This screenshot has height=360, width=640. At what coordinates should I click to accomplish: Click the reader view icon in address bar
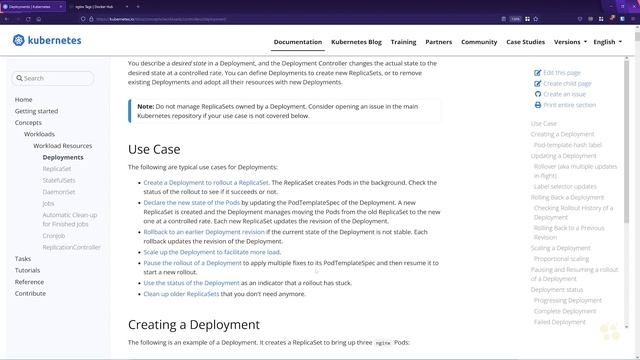[503, 19]
